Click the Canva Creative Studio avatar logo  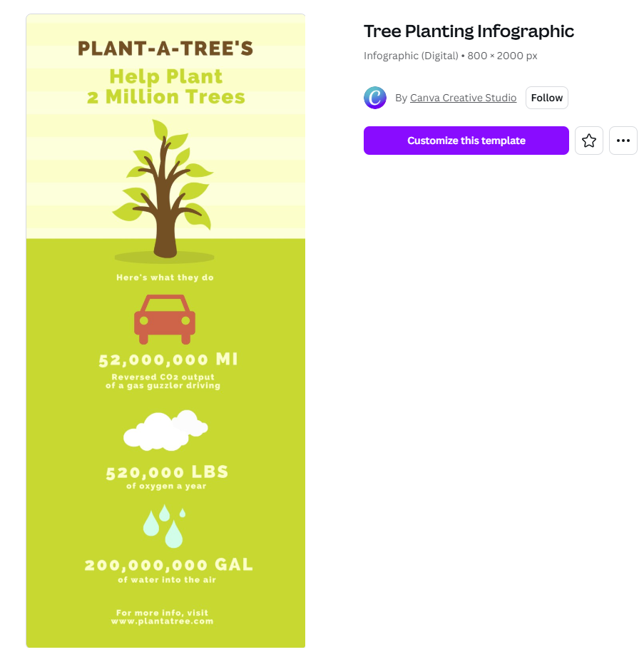click(375, 98)
